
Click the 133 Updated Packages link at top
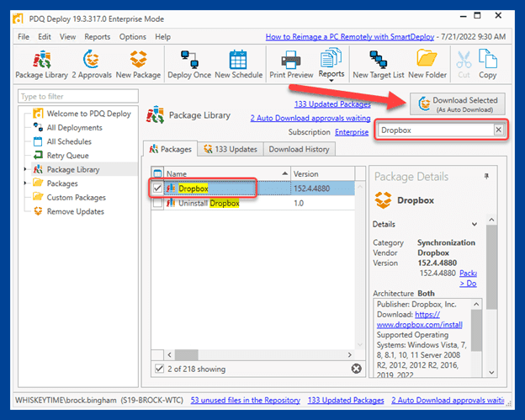coord(332,104)
